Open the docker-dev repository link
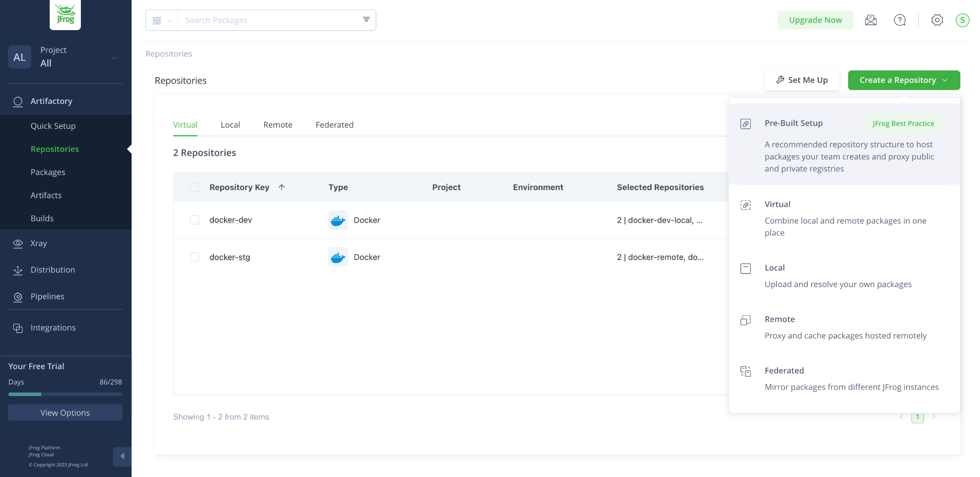Screen dimensions: 980x477 [x=231, y=220]
